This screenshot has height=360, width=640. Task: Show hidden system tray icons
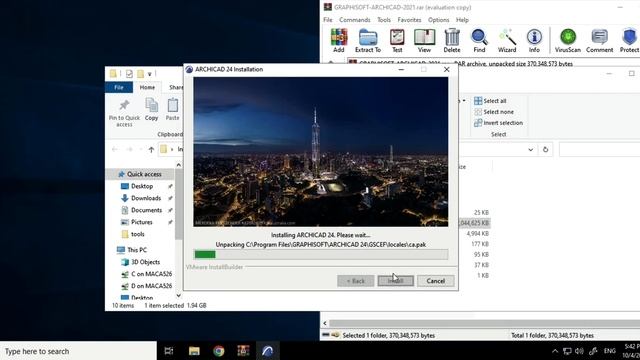(x=555, y=351)
